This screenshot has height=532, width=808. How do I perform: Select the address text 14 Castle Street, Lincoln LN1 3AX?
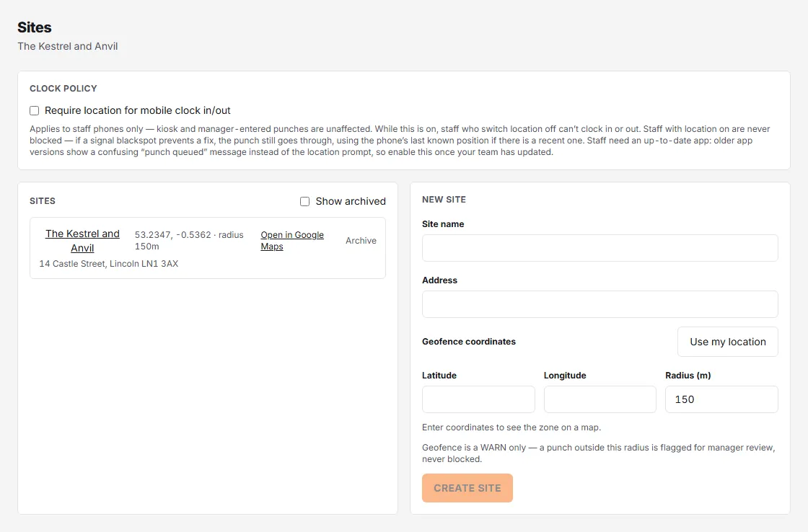(109, 264)
